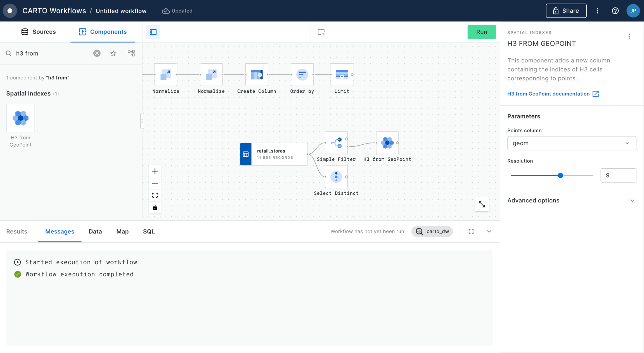Click the green Run button

[x=481, y=32]
